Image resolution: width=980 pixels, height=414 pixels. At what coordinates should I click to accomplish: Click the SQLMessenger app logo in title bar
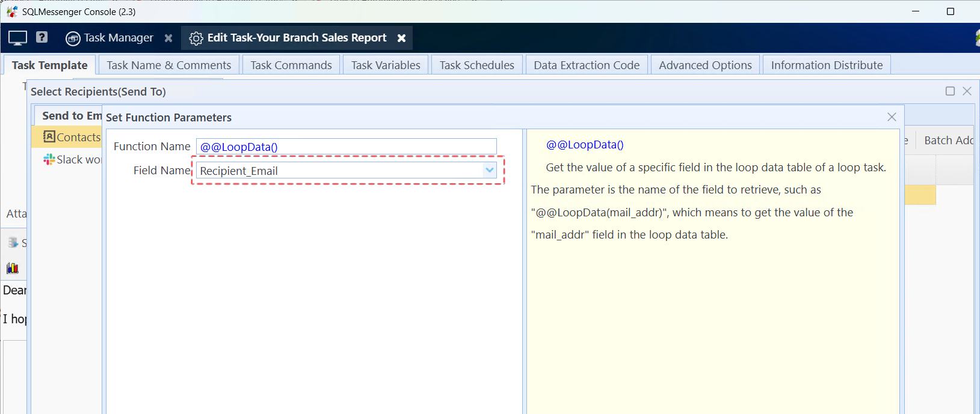(x=12, y=11)
